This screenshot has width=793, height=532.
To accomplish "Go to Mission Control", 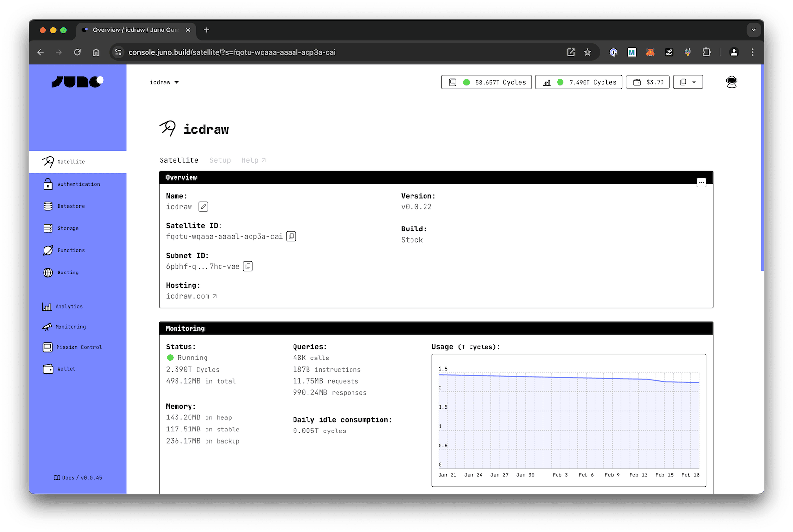I will (x=79, y=347).
